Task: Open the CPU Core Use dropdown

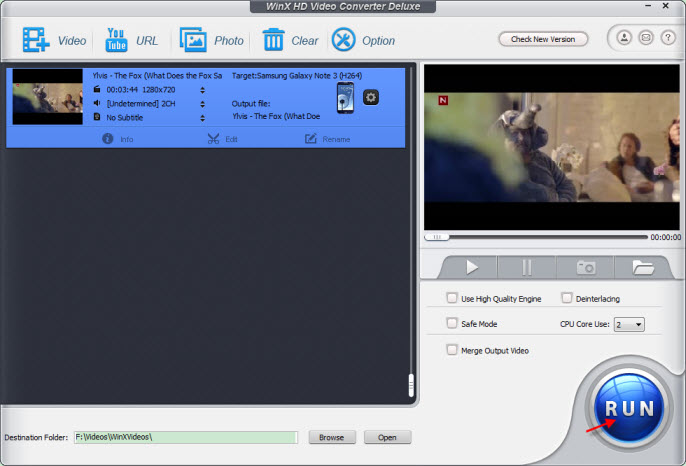Action: (x=629, y=325)
